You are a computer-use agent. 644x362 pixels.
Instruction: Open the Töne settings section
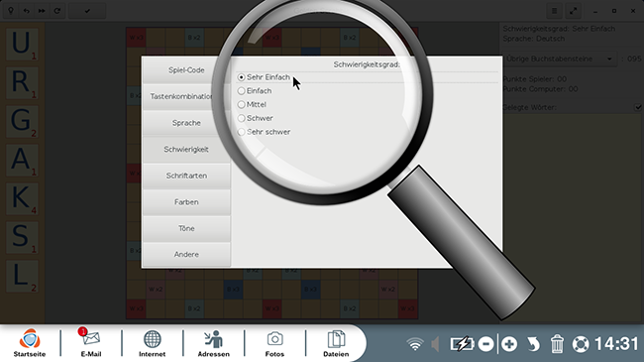point(186,228)
